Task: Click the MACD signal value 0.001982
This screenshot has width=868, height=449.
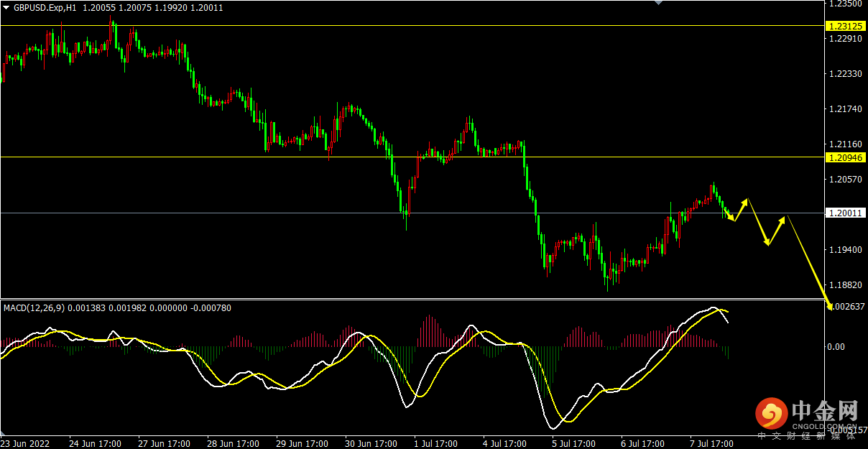Action: click(127, 308)
